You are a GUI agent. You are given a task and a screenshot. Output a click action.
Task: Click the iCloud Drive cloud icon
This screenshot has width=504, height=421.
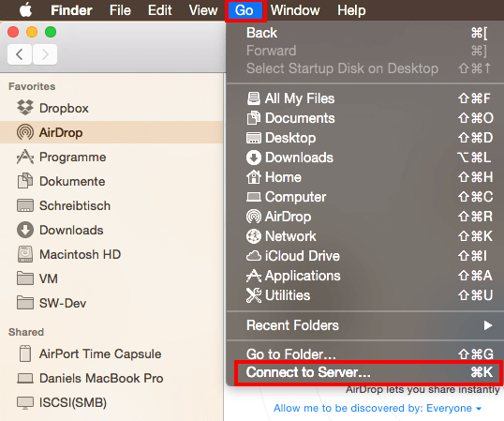coord(254,256)
